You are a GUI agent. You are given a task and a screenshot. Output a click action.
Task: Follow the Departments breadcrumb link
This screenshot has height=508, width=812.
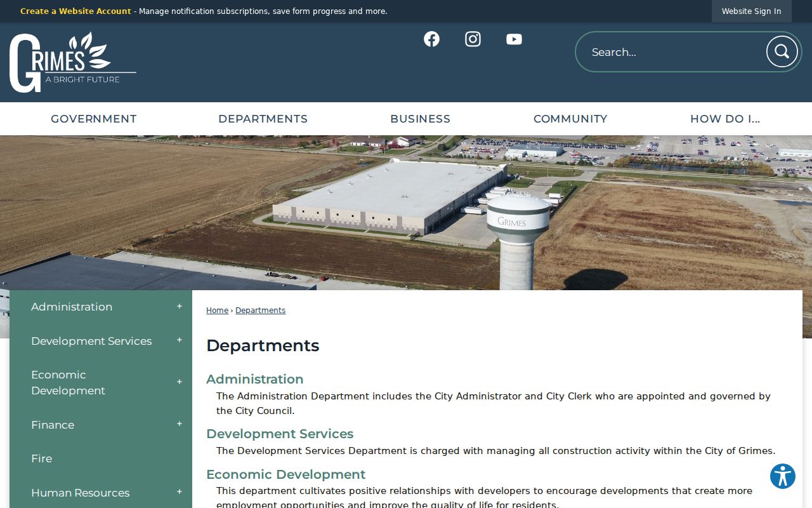click(x=260, y=311)
